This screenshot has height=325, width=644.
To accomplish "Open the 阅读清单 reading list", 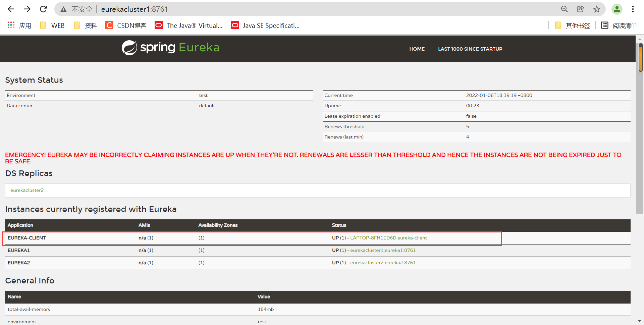I will click(619, 25).
